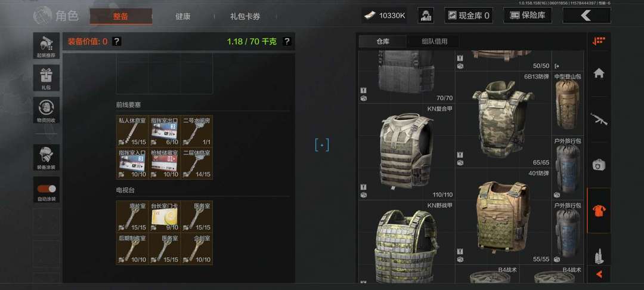Open the 现金库 cash vault button

(469, 16)
